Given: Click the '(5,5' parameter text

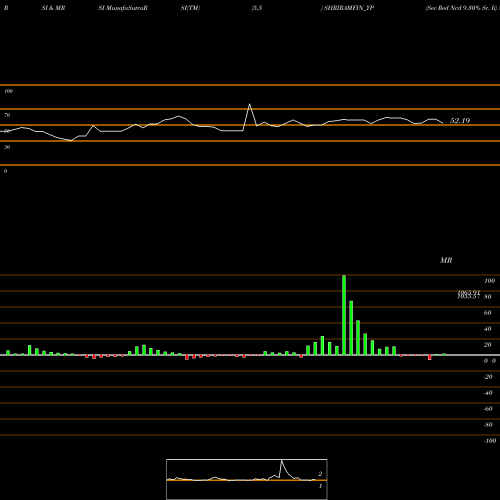Looking at the screenshot, I should 257,8.
